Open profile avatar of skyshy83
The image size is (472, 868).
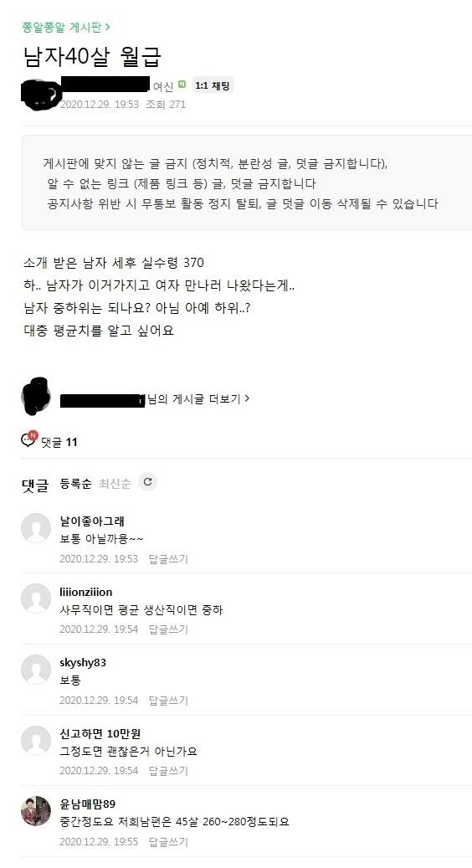pyautogui.click(x=36, y=670)
